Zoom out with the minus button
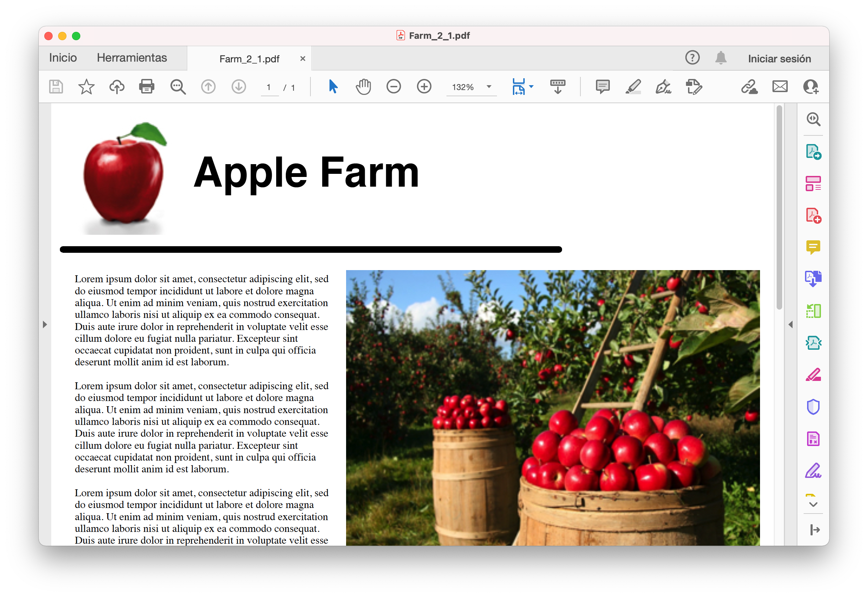The image size is (868, 597). (x=394, y=87)
